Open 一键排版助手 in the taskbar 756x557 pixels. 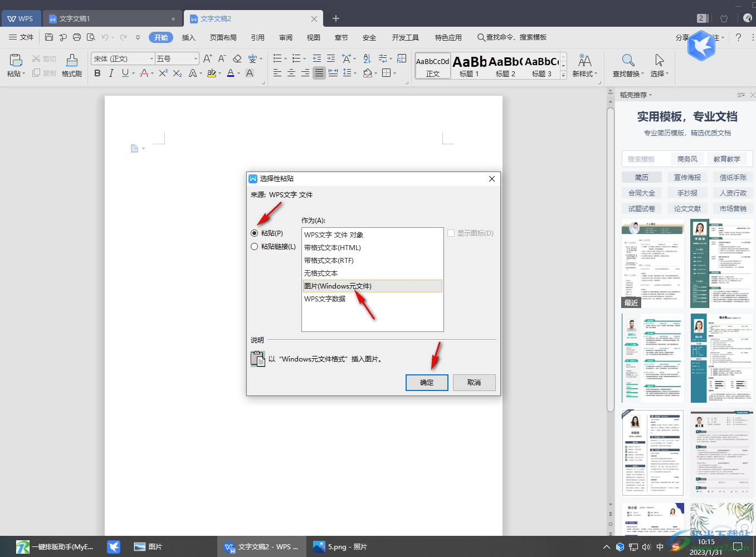(x=56, y=547)
